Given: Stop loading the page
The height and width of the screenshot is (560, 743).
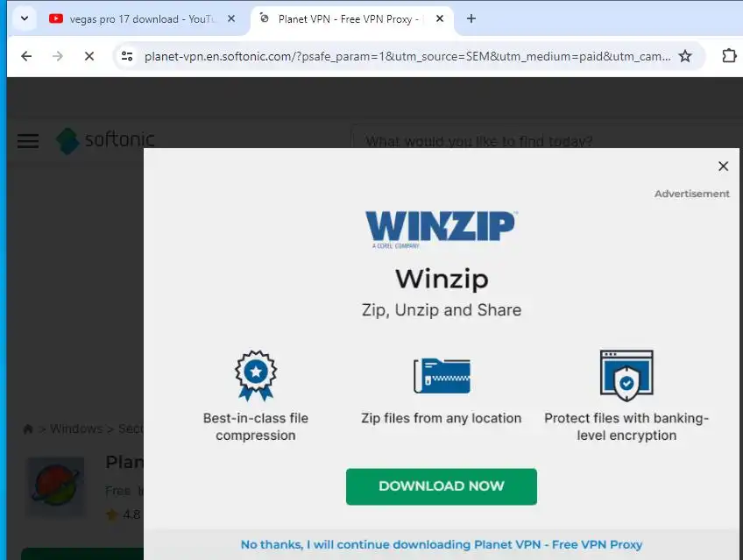Looking at the screenshot, I should (x=89, y=56).
